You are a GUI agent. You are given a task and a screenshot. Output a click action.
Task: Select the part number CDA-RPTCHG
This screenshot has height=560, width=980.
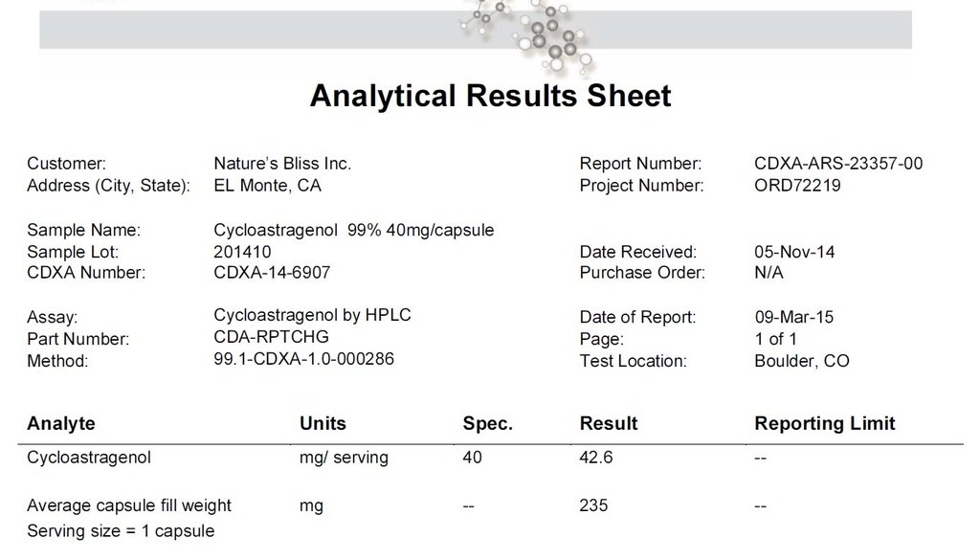[271, 338]
